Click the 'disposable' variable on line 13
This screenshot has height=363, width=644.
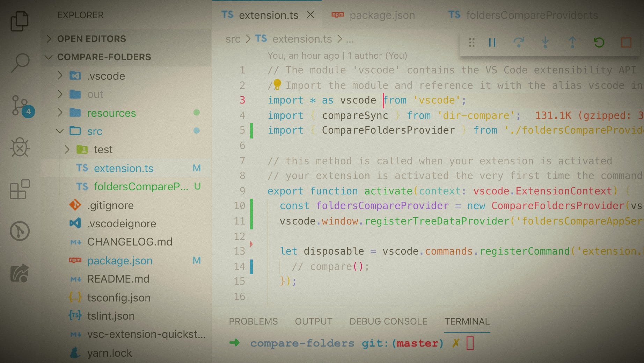pos(334,251)
